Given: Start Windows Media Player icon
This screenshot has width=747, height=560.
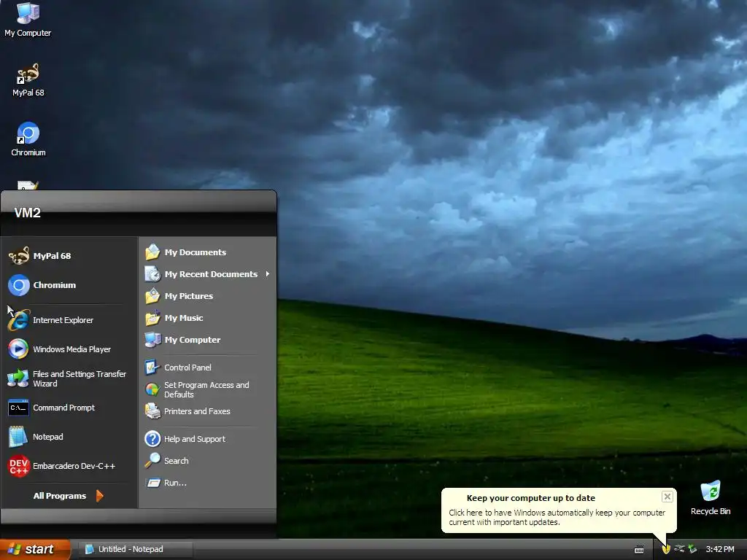Looking at the screenshot, I should 18,349.
